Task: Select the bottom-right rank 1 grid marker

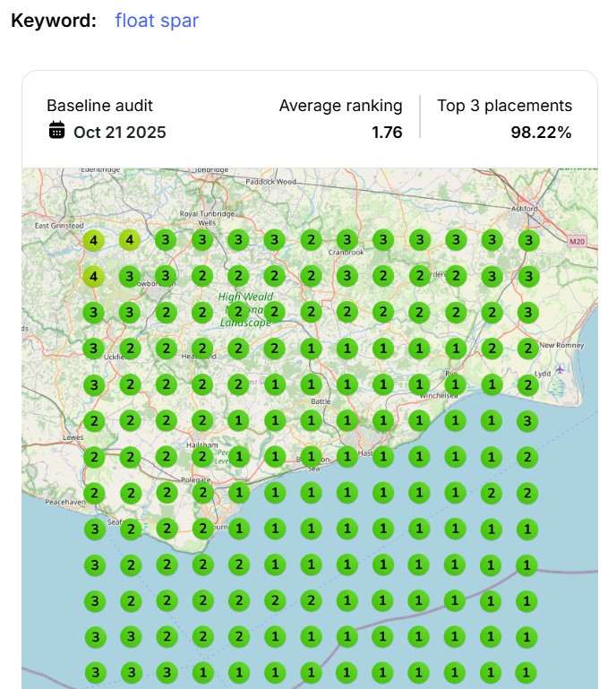Action: point(528,672)
